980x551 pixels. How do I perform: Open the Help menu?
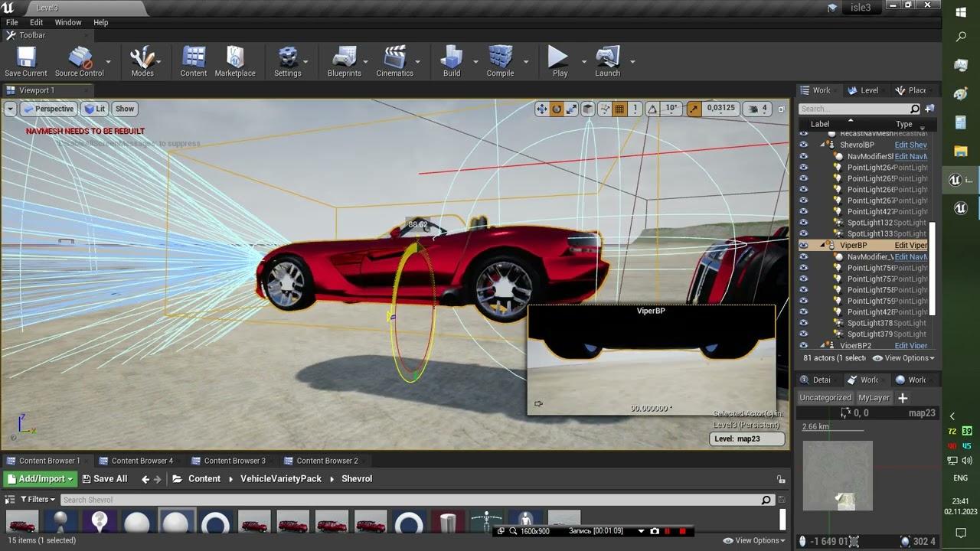[101, 22]
